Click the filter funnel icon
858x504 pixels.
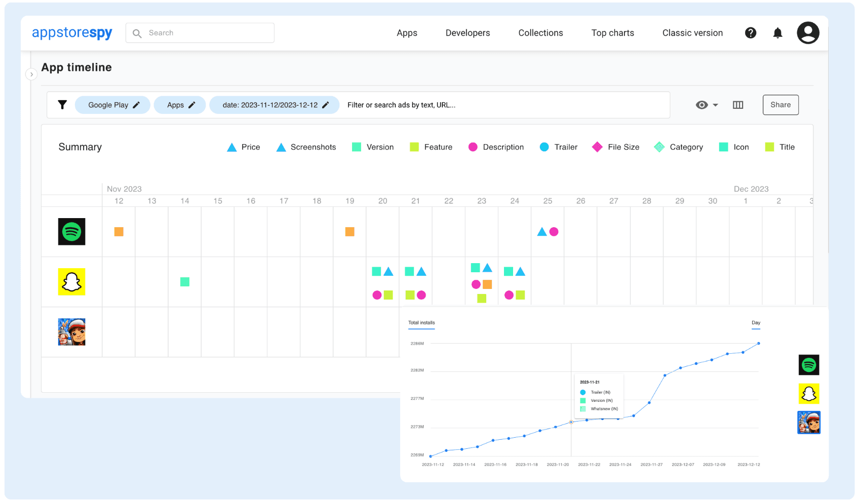pos(62,105)
